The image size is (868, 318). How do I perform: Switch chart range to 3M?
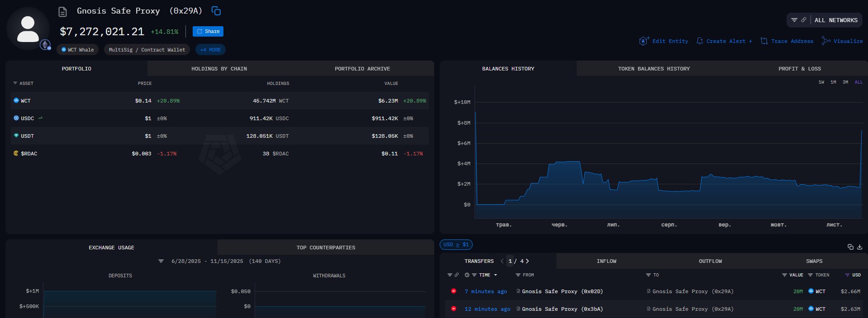(845, 82)
